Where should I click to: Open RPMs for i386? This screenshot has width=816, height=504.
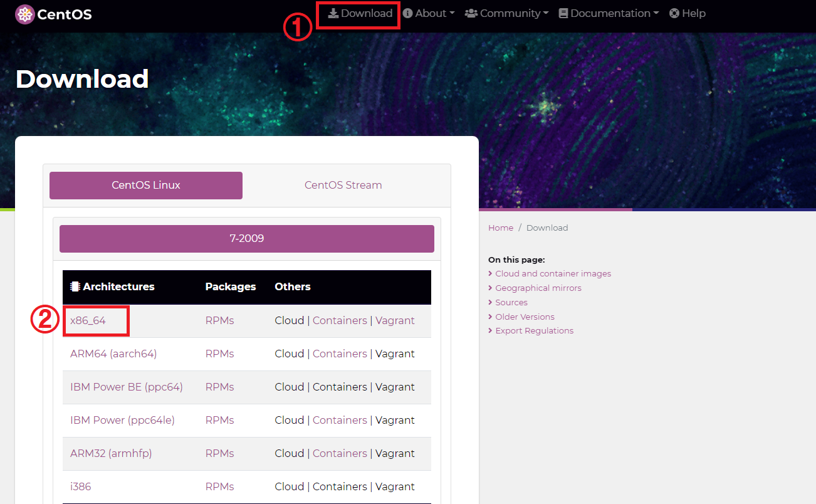click(219, 486)
